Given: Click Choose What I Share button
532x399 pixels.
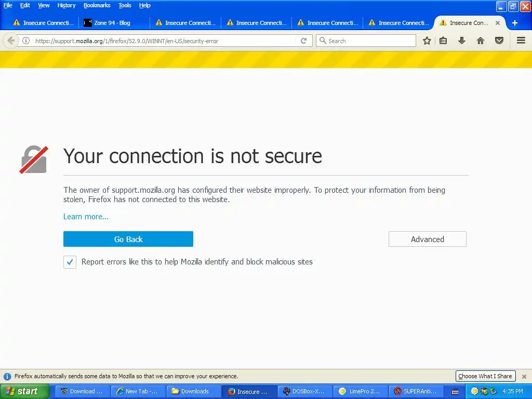Looking at the screenshot, I should 485,376.
